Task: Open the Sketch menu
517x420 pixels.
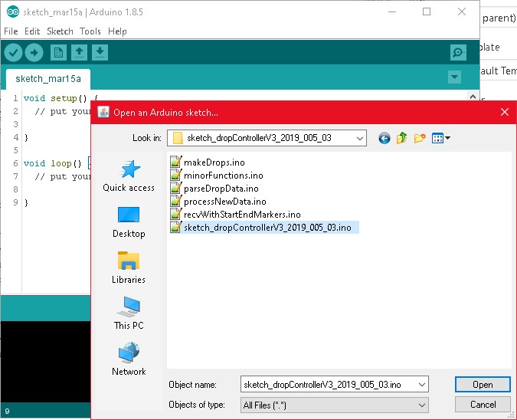Action: pyautogui.click(x=60, y=31)
